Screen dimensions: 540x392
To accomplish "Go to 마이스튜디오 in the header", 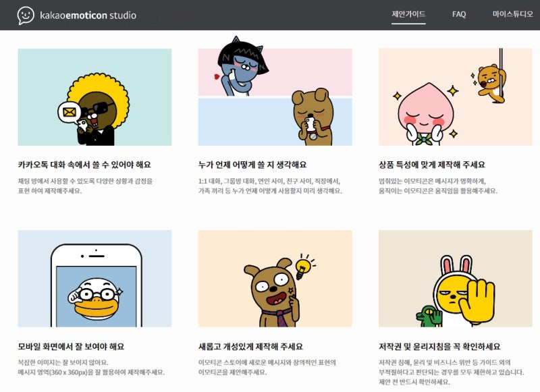I will (x=512, y=14).
